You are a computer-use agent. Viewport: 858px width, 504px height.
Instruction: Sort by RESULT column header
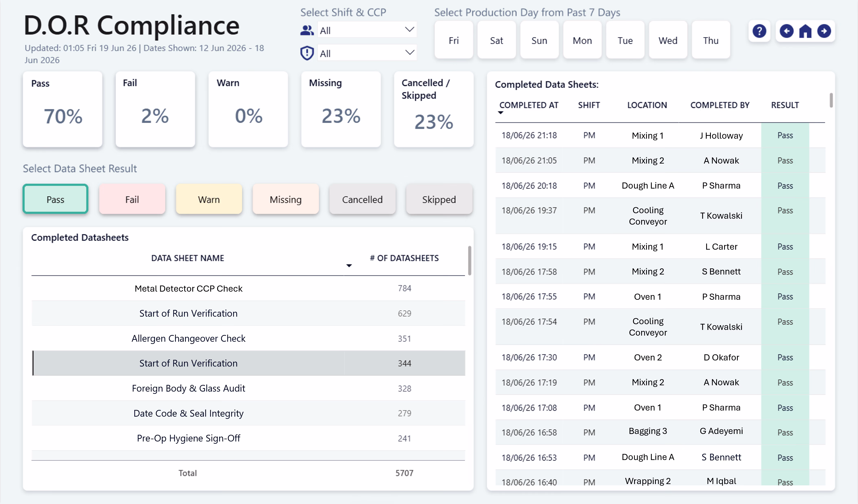(785, 105)
